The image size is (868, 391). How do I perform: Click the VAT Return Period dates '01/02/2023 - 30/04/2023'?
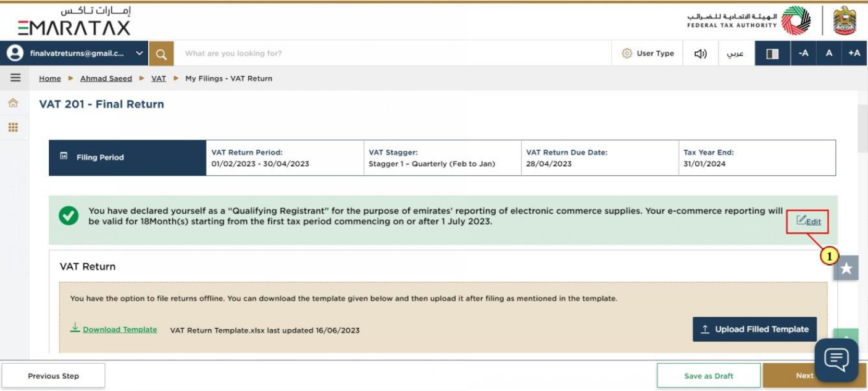tap(261, 164)
